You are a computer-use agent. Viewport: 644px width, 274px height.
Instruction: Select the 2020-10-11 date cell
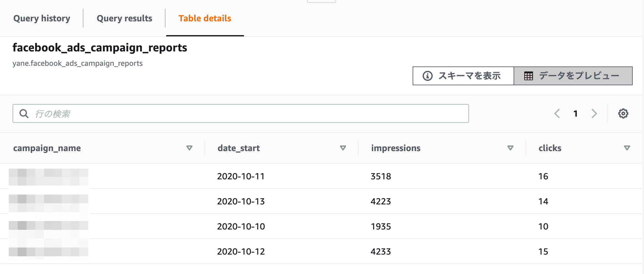click(241, 176)
